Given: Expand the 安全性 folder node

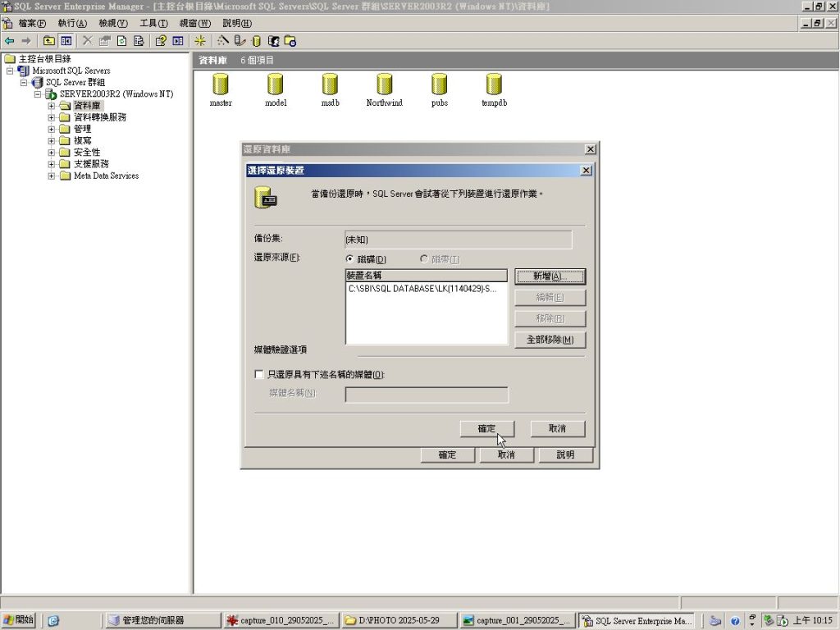Looking at the screenshot, I should [x=52, y=153].
